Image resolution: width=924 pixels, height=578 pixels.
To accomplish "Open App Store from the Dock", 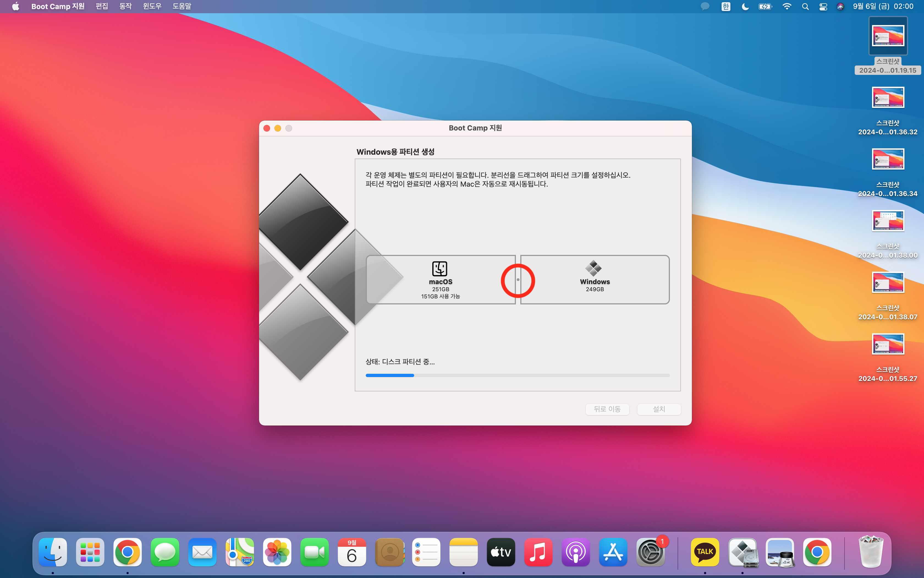I will click(x=613, y=552).
